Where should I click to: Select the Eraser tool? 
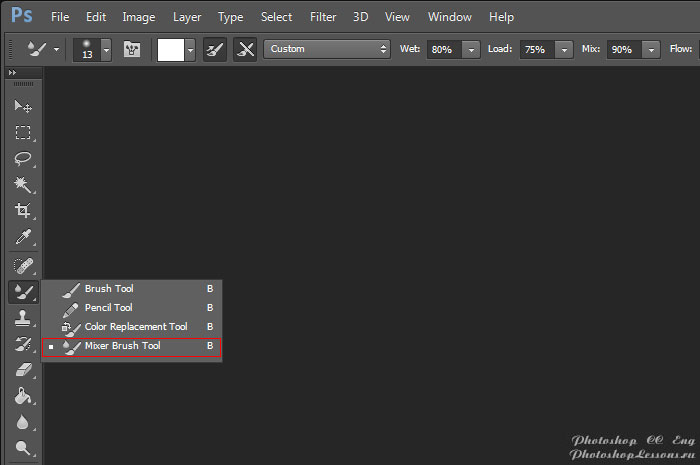pyautogui.click(x=23, y=370)
